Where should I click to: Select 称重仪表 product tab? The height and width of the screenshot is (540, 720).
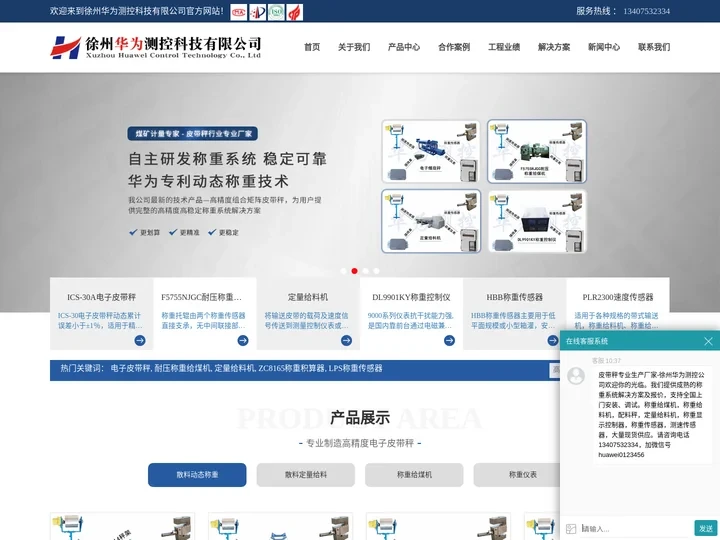tap(517, 475)
